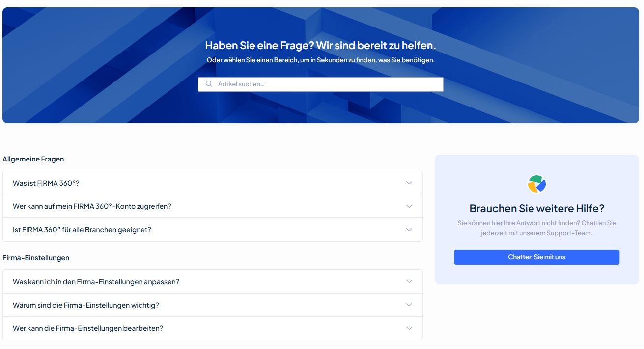Image resolution: width=644 pixels, height=349 pixels.
Task: Expand chevron for 'Firma-Einstellungen bearbeiten' question
Action: [x=409, y=328]
